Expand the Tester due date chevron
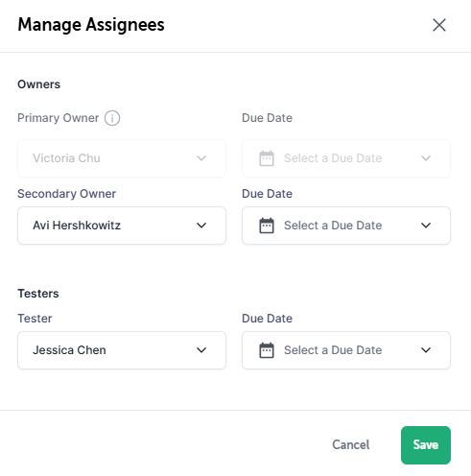The image size is (471, 476). (x=426, y=350)
